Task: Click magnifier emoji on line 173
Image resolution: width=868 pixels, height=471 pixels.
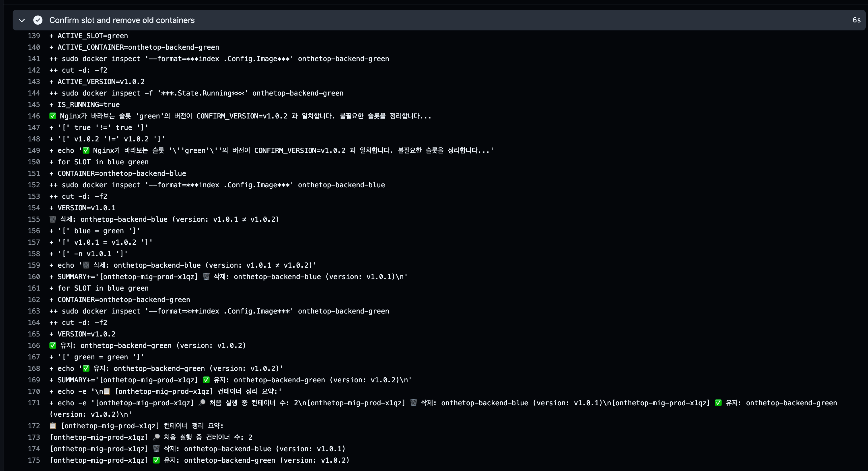Action: [156, 437]
